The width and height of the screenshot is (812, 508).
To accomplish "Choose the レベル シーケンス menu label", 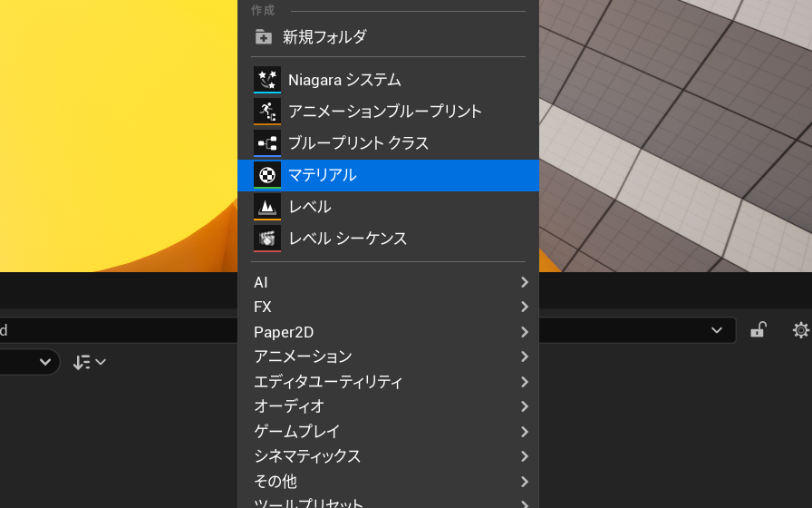I will (x=347, y=239).
